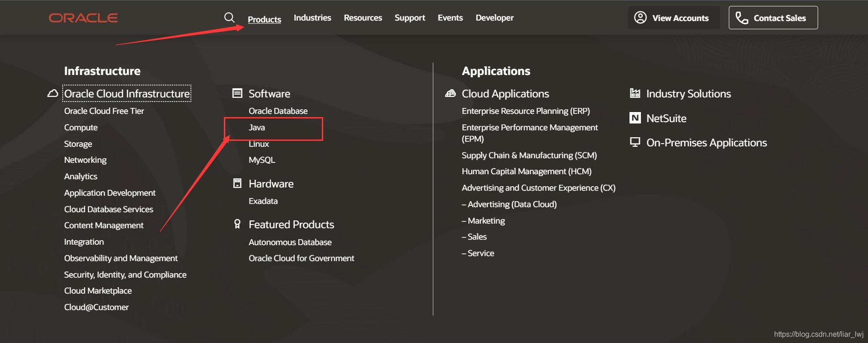Open Oracle Cloud Free Tier link
Image resolution: width=868 pixels, height=343 pixels.
tap(104, 111)
